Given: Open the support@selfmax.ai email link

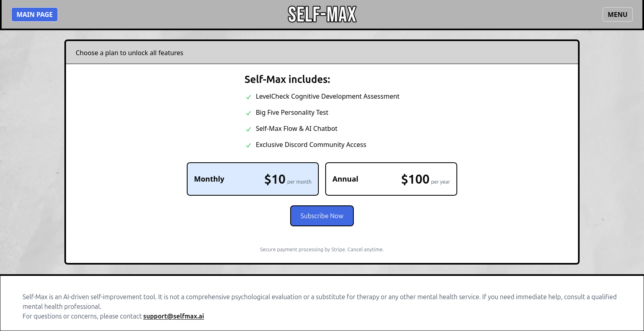Looking at the screenshot, I should point(173,316).
